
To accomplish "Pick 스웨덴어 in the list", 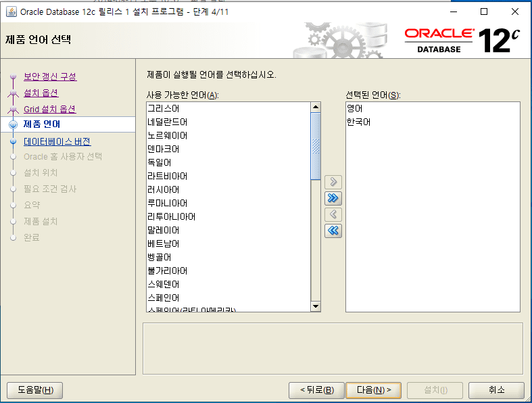I will 228,284.
